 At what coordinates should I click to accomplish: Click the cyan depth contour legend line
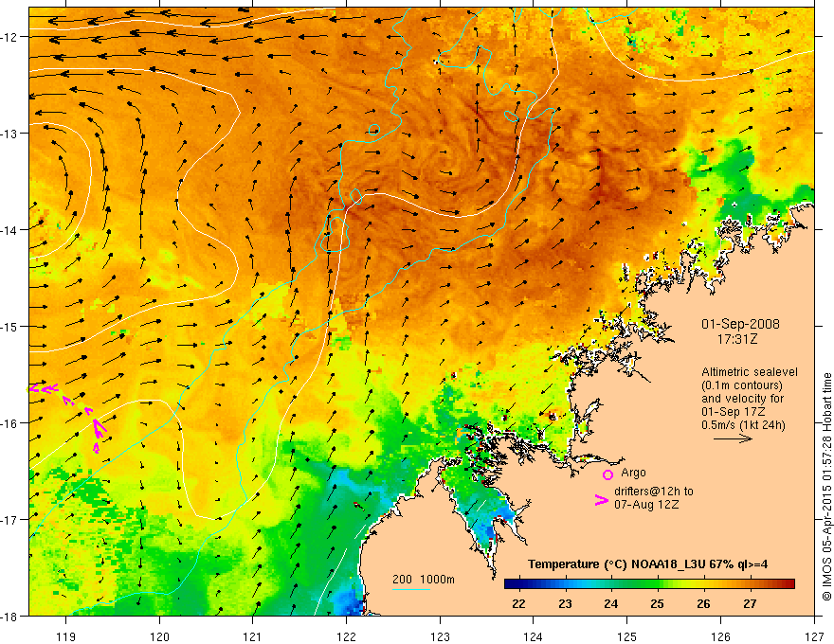410,589
